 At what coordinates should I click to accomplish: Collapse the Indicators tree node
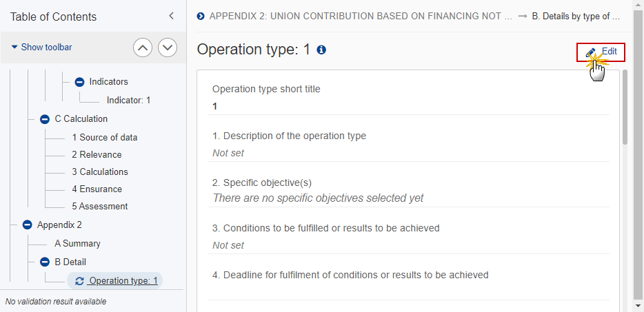tap(80, 82)
